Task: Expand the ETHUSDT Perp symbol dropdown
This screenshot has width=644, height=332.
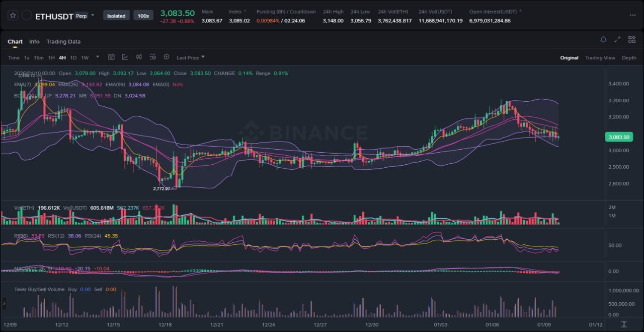Action: pyautogui.click(x=93, y=16)
